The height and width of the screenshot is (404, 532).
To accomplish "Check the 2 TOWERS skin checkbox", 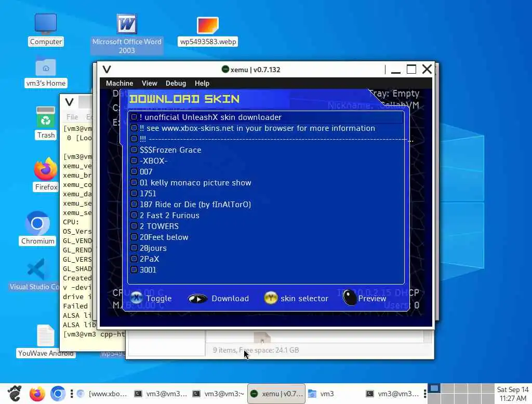I will click(135, 226).
